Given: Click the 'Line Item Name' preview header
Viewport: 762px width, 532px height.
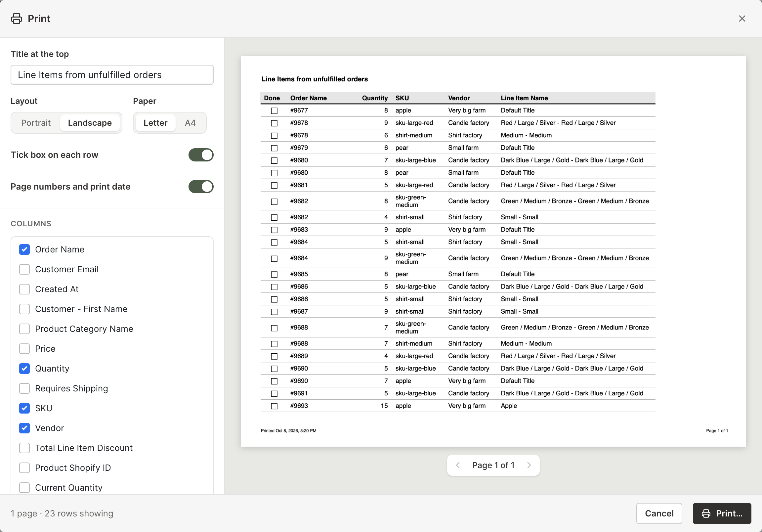Looking at the screenshot, I should 524,98.
